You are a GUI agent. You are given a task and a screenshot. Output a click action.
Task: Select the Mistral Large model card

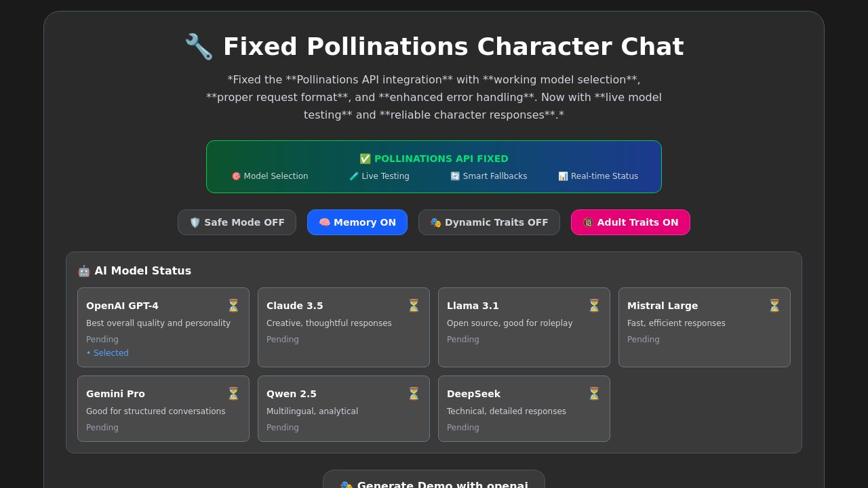coord(705,327)
